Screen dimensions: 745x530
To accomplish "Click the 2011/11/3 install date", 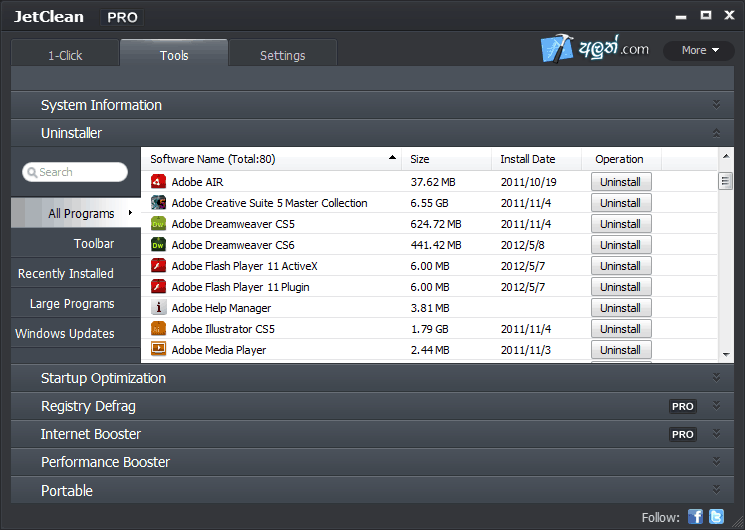I will [x=525, y=350].
